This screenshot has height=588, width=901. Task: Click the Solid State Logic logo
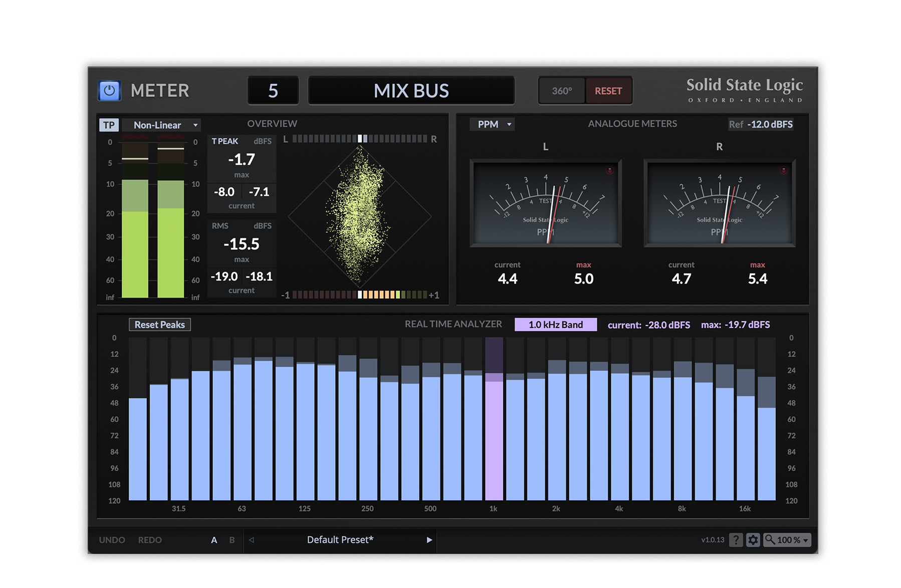click(745, 90)
